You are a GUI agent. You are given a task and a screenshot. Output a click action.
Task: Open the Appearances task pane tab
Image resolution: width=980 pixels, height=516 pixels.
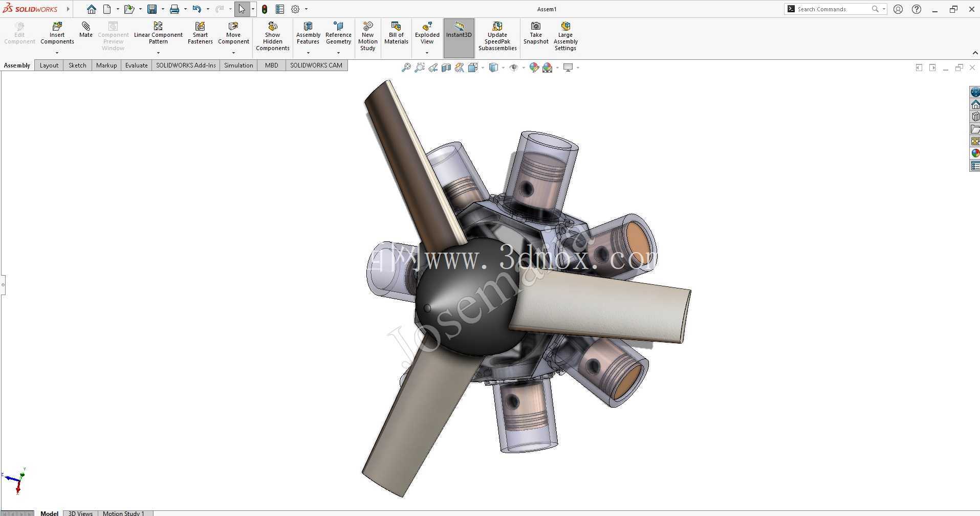[x=975, y=153]
